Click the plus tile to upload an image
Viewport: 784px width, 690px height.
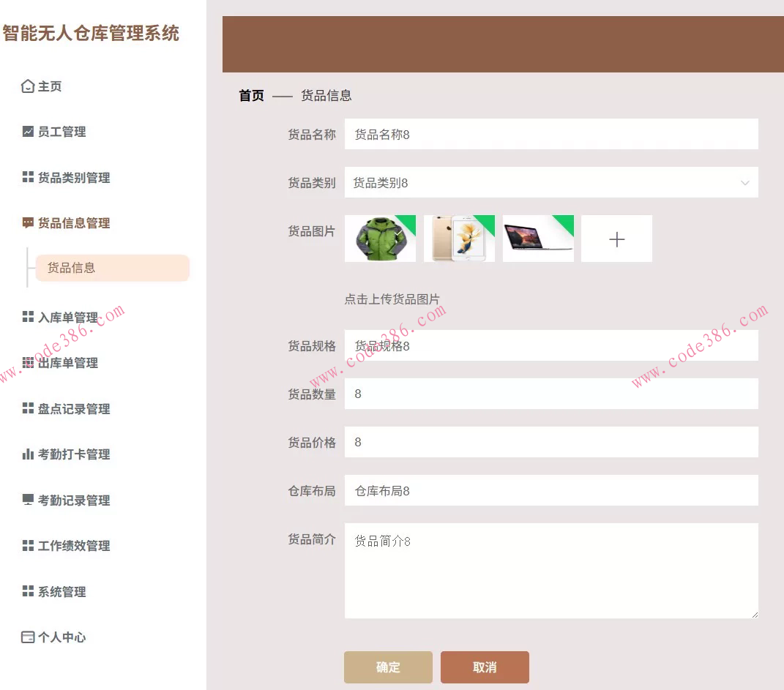[616, 239]
